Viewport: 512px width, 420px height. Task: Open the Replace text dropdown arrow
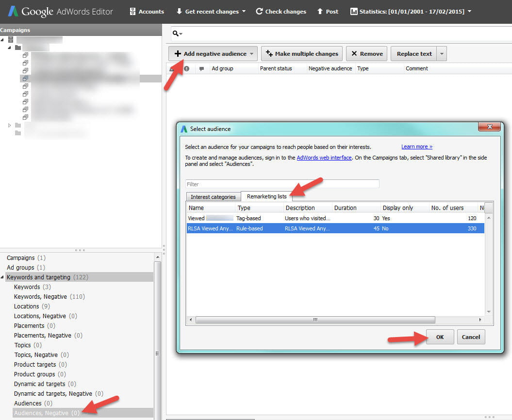click(442, 53)
